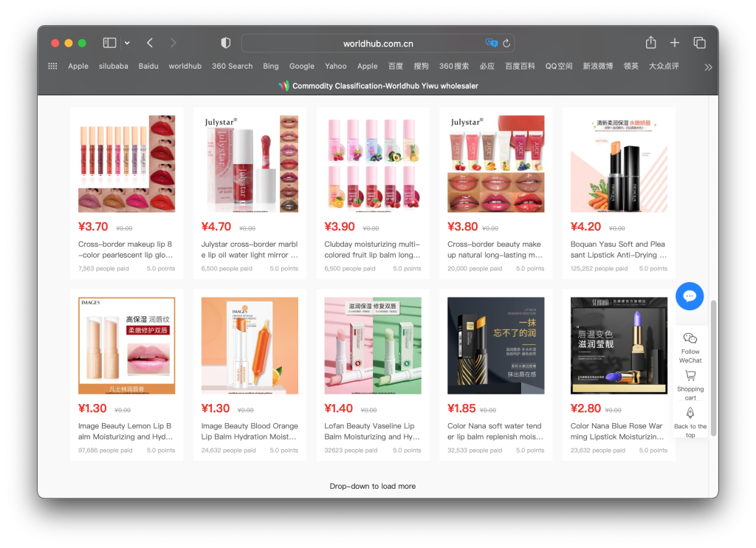Open the 360 Search bookmark
The width and height of the screenshot is (756, 548).
pos(232,66)
